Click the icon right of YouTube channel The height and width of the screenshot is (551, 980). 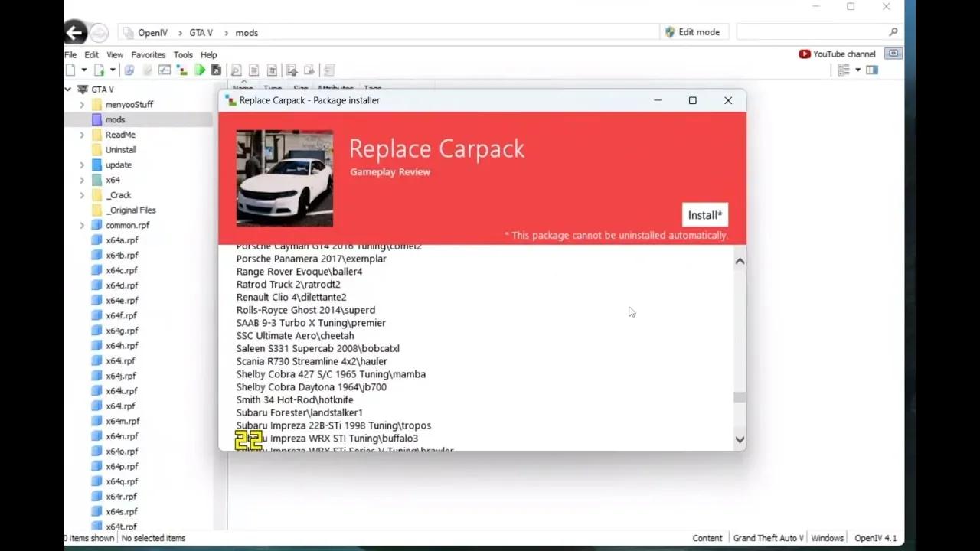(x=893, y=54)
